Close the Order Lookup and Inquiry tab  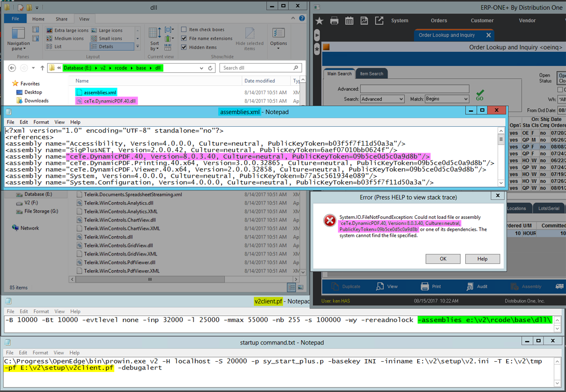(x=488, y=35)
